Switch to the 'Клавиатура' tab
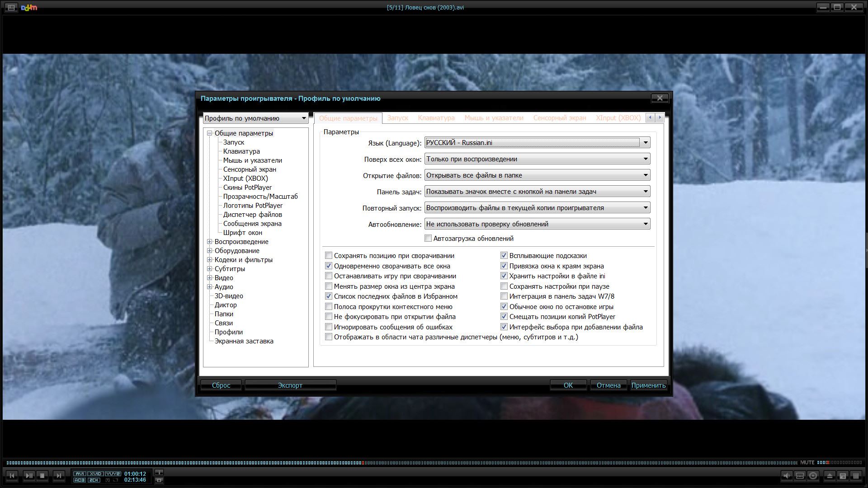Viewport: 868px width, 488px height. pos(436,118)
